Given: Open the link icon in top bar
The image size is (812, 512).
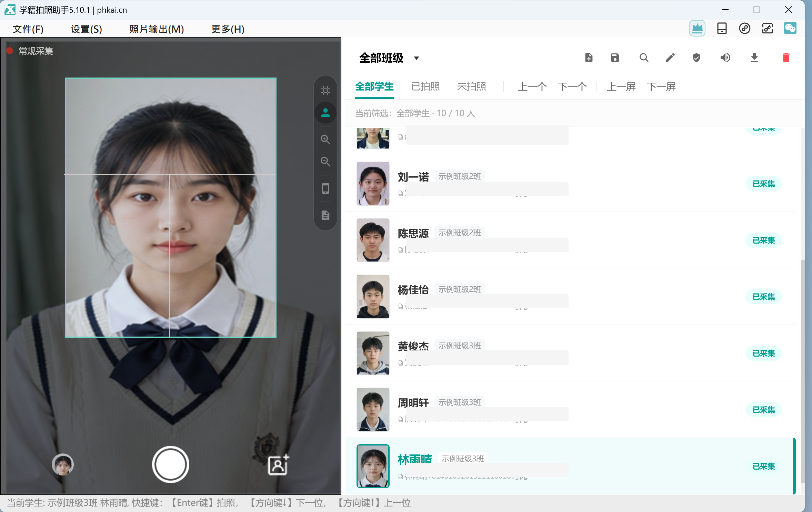Looking at the screenshot, I should tap(744, 28).
